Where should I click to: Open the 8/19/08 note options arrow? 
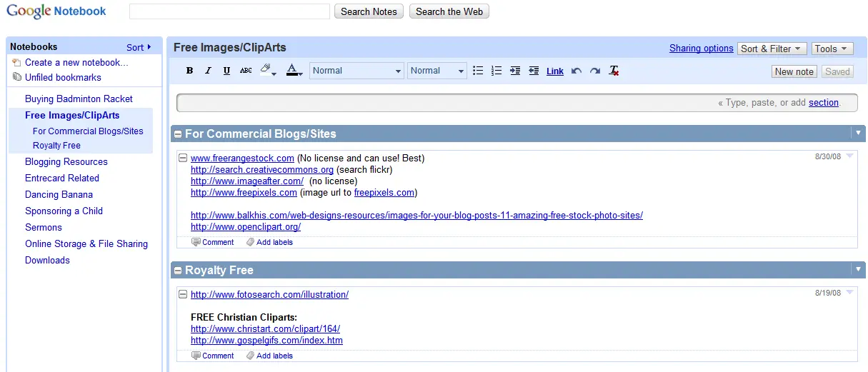pyautogui.click(x=849, y=293)
